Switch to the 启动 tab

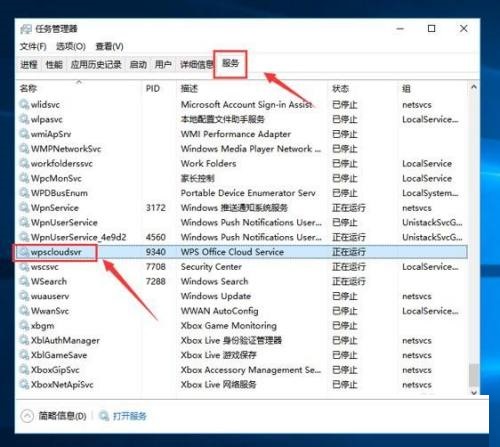[x=138, y=64]
